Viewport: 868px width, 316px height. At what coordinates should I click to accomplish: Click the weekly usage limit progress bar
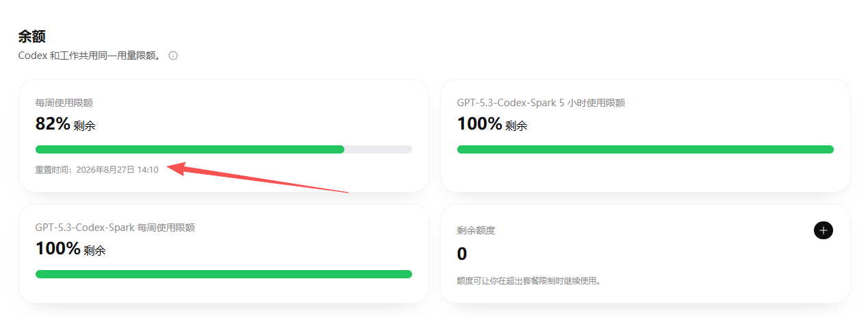(224, 149)
